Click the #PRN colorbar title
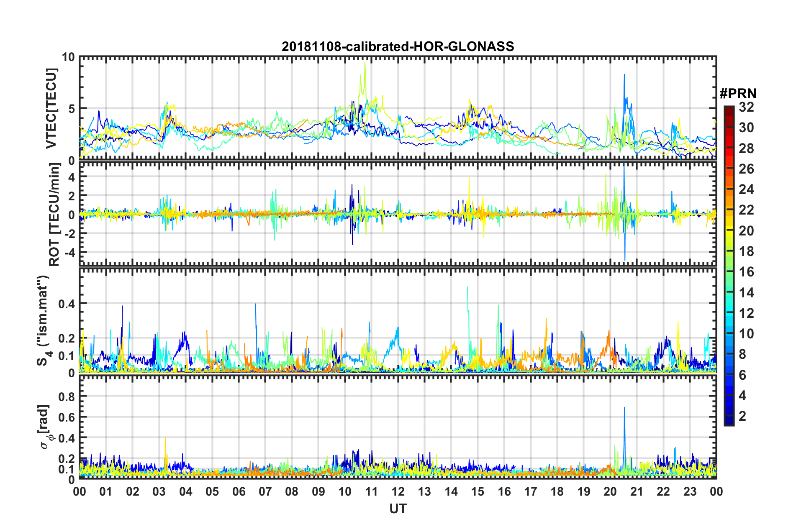 click(738, 93)
